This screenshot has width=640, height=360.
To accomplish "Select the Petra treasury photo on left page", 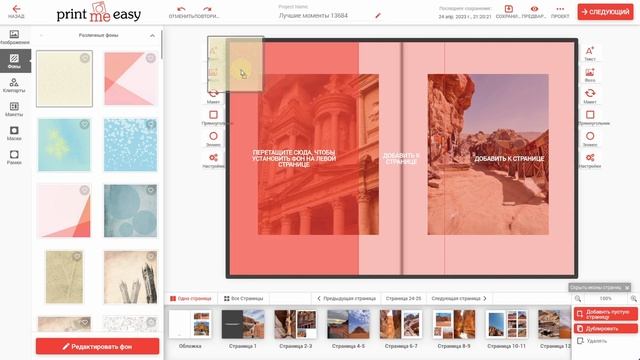I will pyautogui.click(x=318, y=154).
